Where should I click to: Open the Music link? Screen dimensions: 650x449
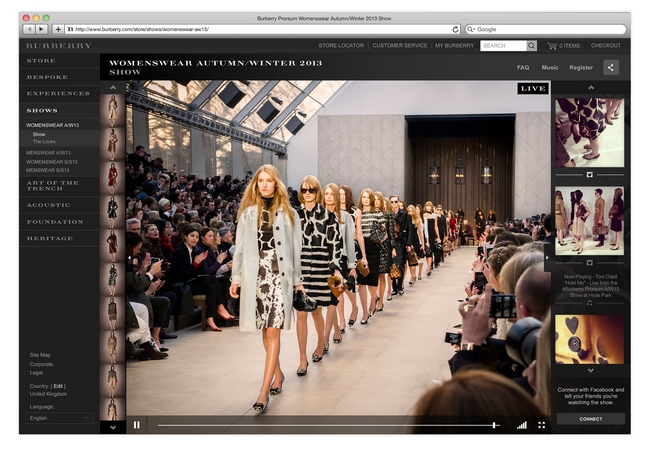(x=550, y=67)
